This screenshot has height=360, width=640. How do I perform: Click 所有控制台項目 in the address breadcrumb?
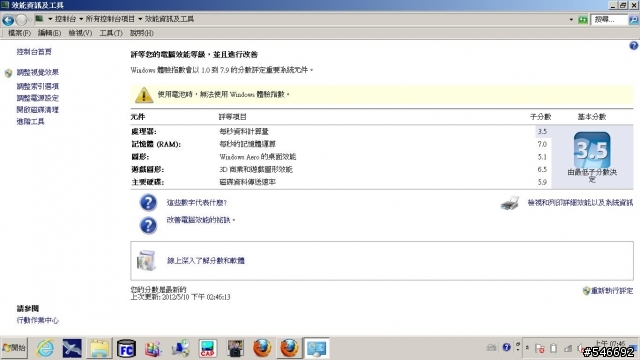(110, 19)
